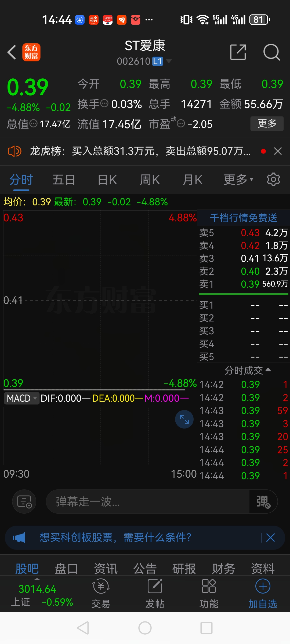The height and width of the screenshot is (644, 290).
Task: Select the 分时 chart tab
Action: (21, 180)
